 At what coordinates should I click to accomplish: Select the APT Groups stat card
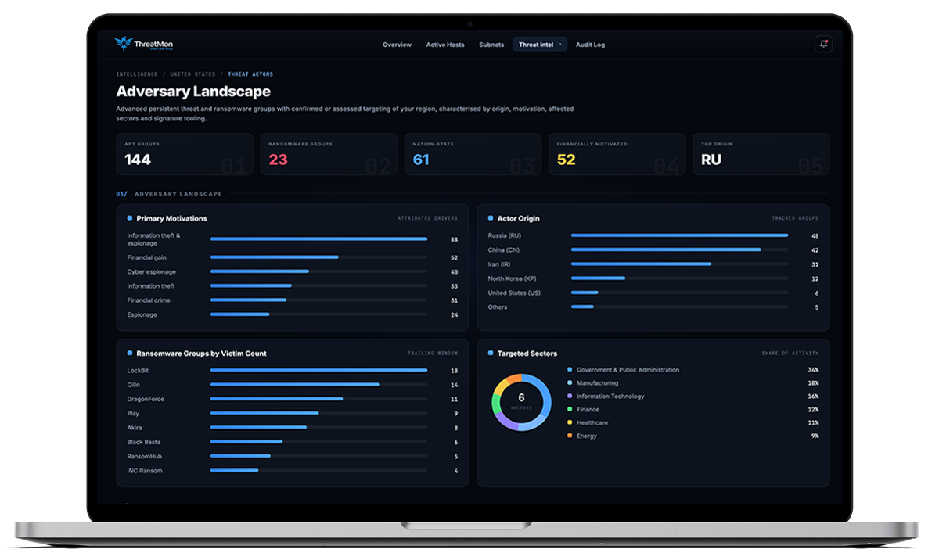[185, 154]
